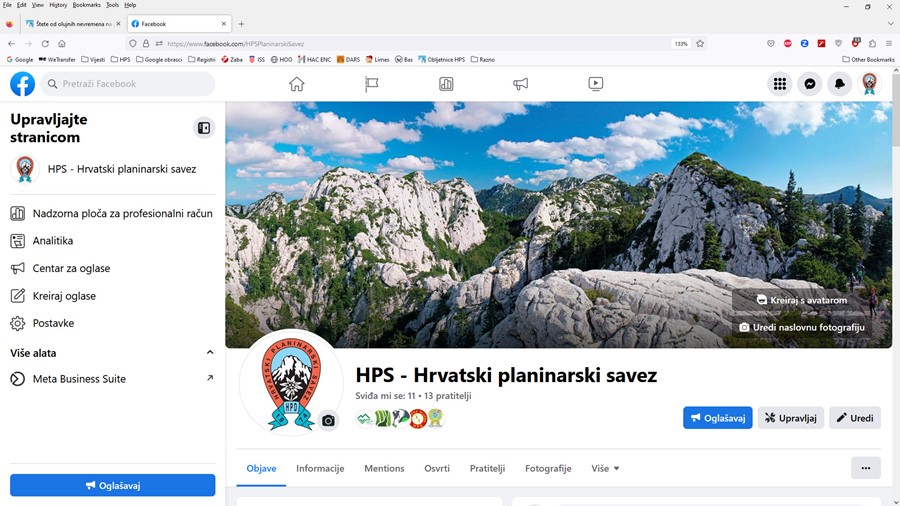Open the Other Bookmarks folder
This screenshot has width=900, height=506.
coord(868,59)
